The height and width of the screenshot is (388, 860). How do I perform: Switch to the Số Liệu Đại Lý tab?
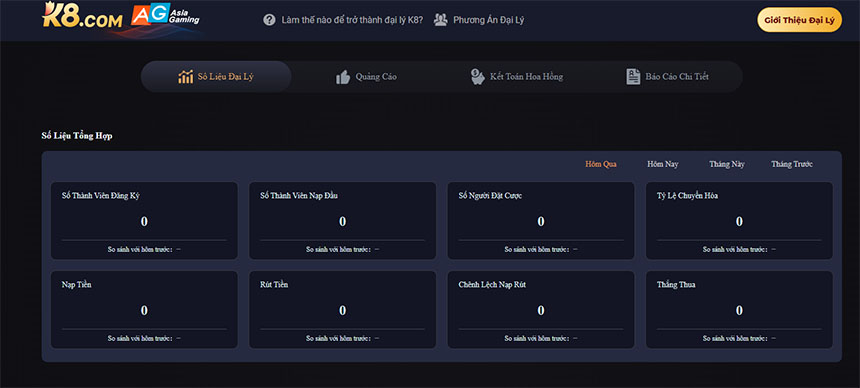point(216,77)
